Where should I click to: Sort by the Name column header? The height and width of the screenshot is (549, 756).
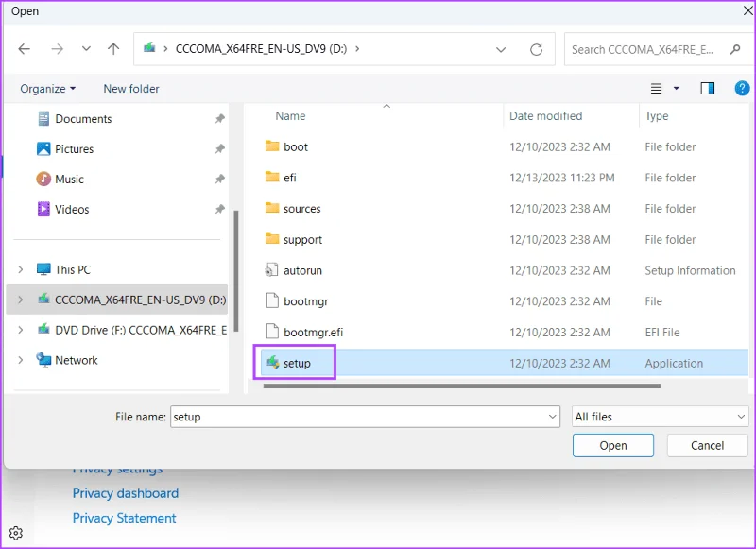290,116
